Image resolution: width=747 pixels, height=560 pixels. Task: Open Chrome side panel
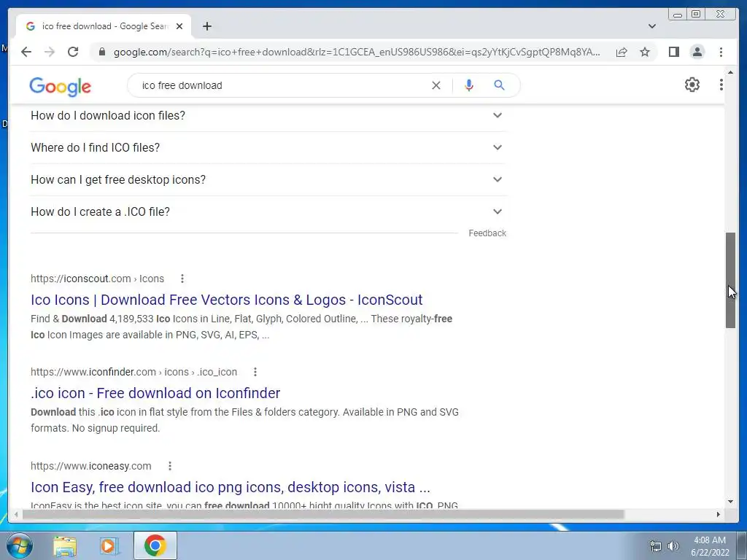click(673, 52)
